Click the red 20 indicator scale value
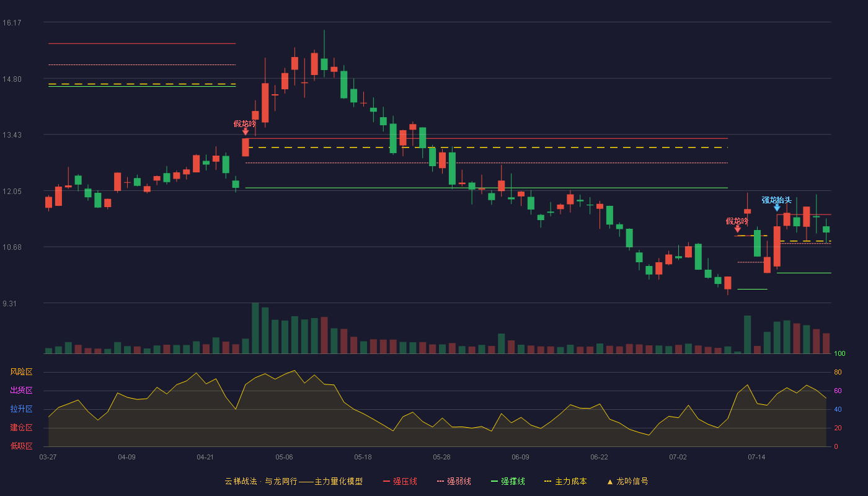Image resolution: width=868 pixels, height=496 pixels. [838, 428]
